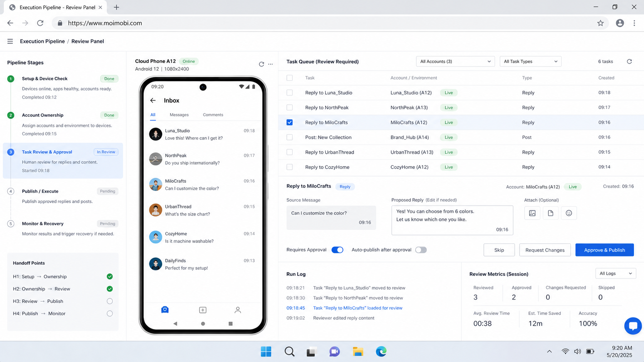The height and width of the screenshot is (362, 644).
Task: Turn off Requires Approval switch
Action: (337, 250)
